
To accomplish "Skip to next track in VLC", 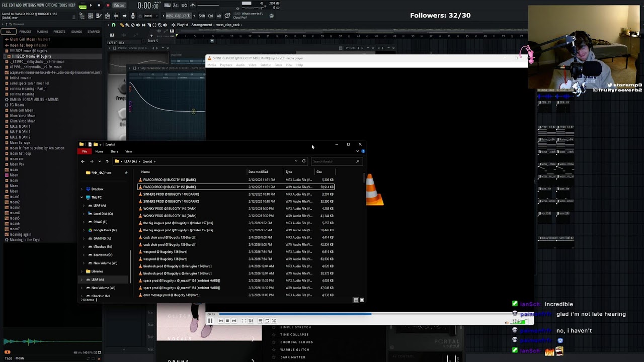I will [234, 321].
